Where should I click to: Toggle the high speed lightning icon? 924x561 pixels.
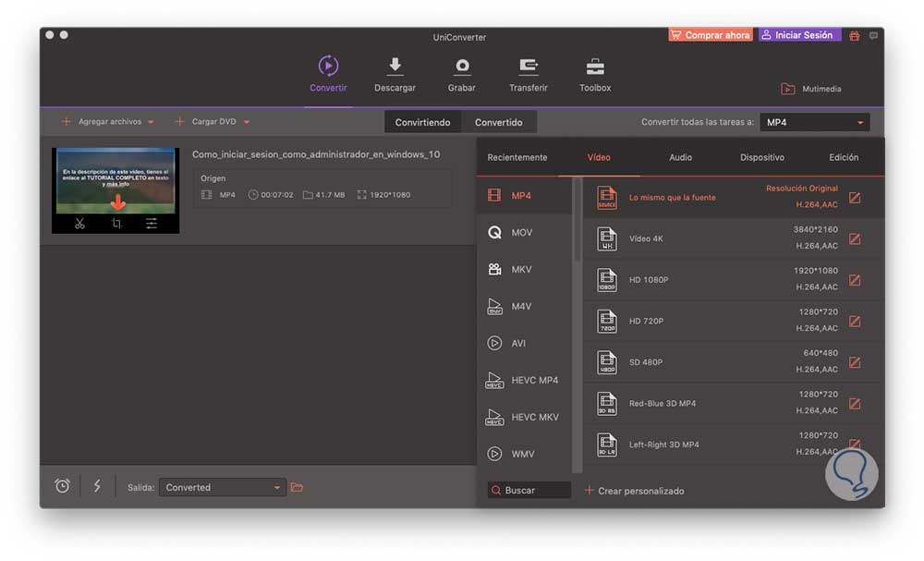click(97, 486)
